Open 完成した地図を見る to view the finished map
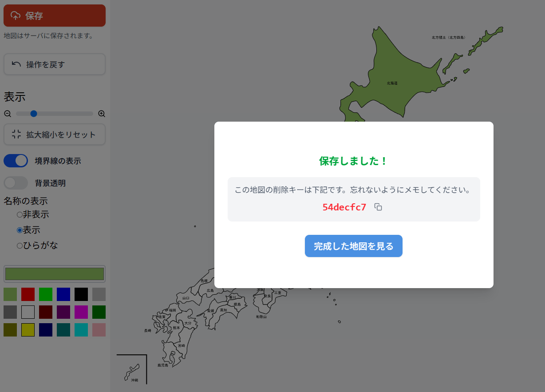This screenshot has width=545, height=392. coord(353,246)
